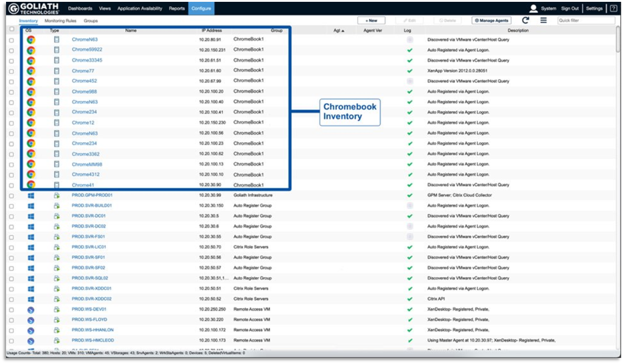
Task: Click the green log checkmark for PROD.SVR-XDDC02
Action: point(409,299)
